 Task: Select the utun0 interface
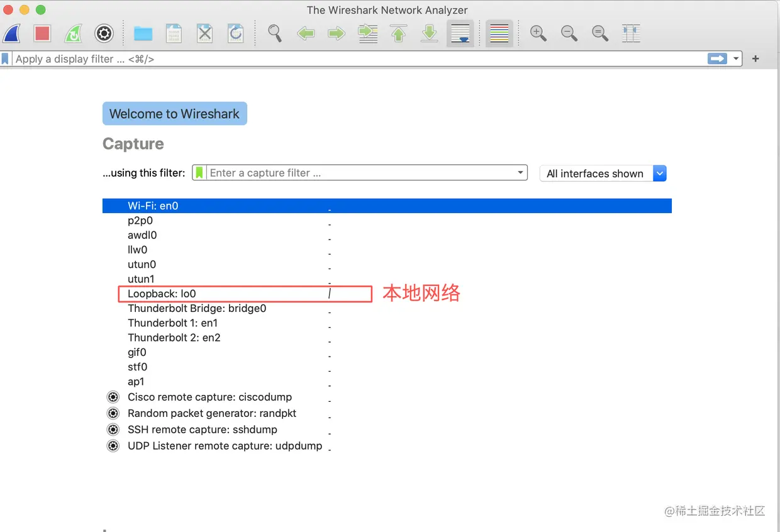click(x=387, y=265)
